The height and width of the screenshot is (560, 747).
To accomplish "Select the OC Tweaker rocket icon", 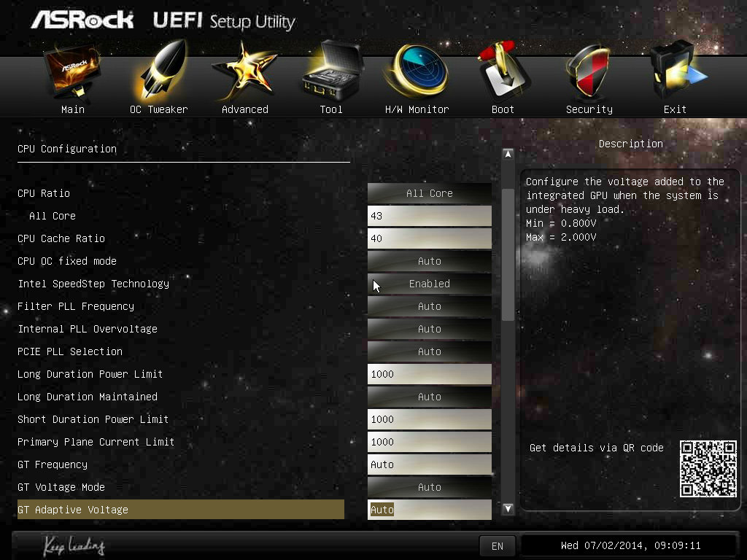I will click(159, 71).
